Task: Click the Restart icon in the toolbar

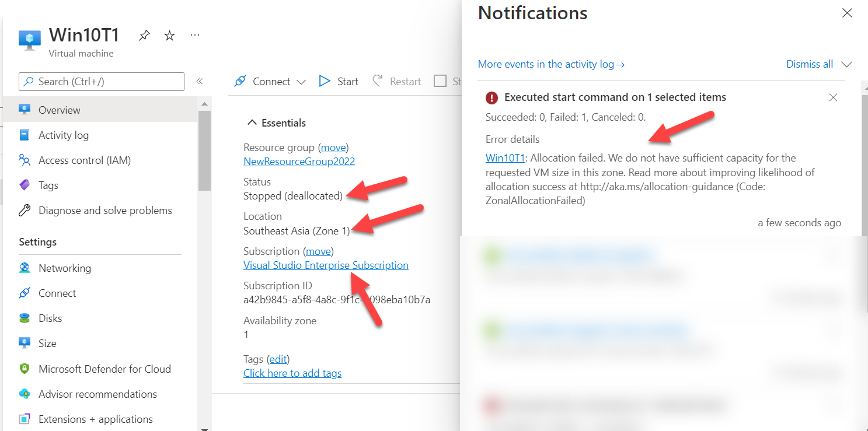Action: (377, 80)
